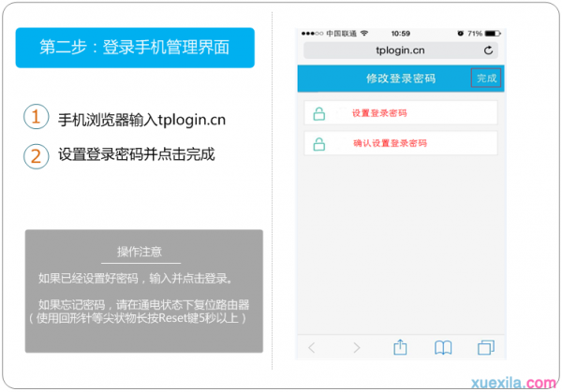Screen dimensions: 562x392
Task: Click the signal strength dots
Action: pyautogui.click(x=312, y=34)
